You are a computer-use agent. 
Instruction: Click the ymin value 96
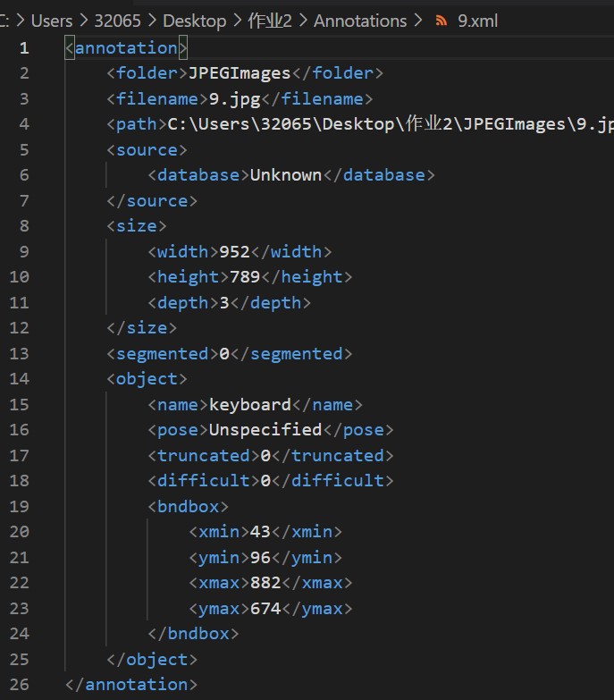coord(260,557)
